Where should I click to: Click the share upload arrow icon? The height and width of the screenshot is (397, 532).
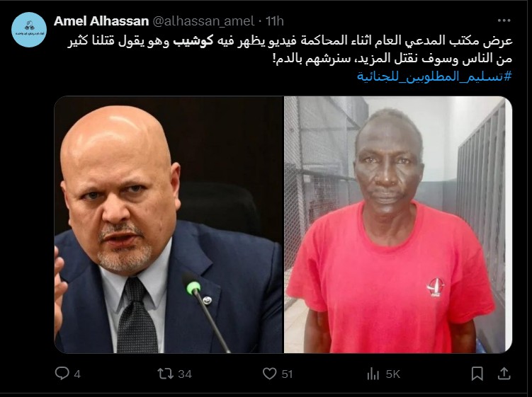click(504, 373)
